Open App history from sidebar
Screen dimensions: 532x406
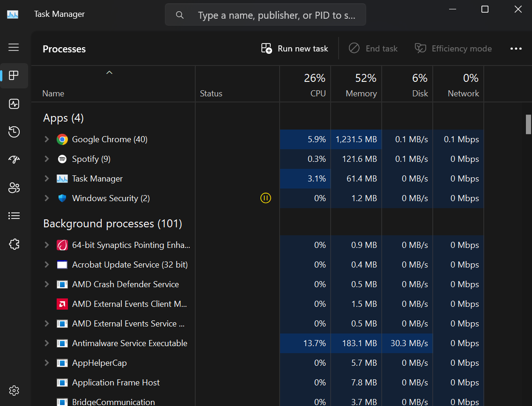pyautogui.click(x=14, y=132)
